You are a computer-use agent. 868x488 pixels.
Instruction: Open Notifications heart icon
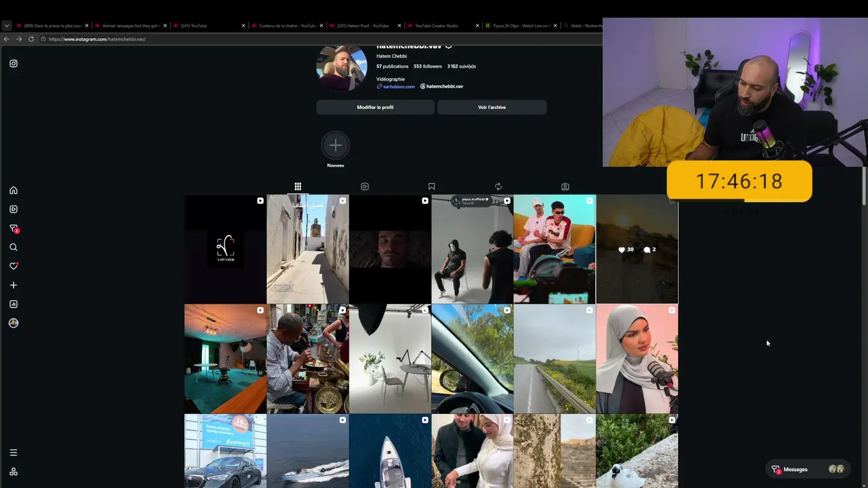(13, 266)
